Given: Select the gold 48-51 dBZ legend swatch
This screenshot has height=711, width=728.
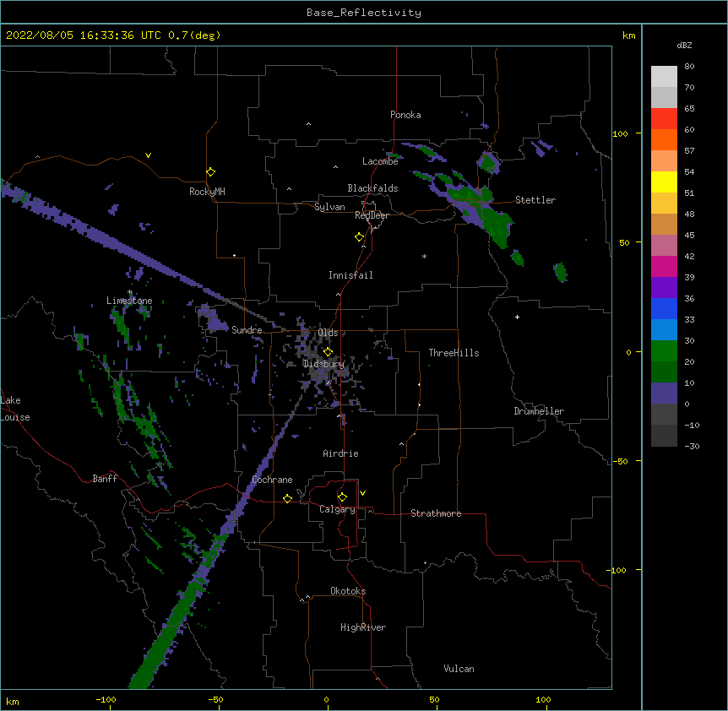Looking at the screenshot, I should coord(664,204).
